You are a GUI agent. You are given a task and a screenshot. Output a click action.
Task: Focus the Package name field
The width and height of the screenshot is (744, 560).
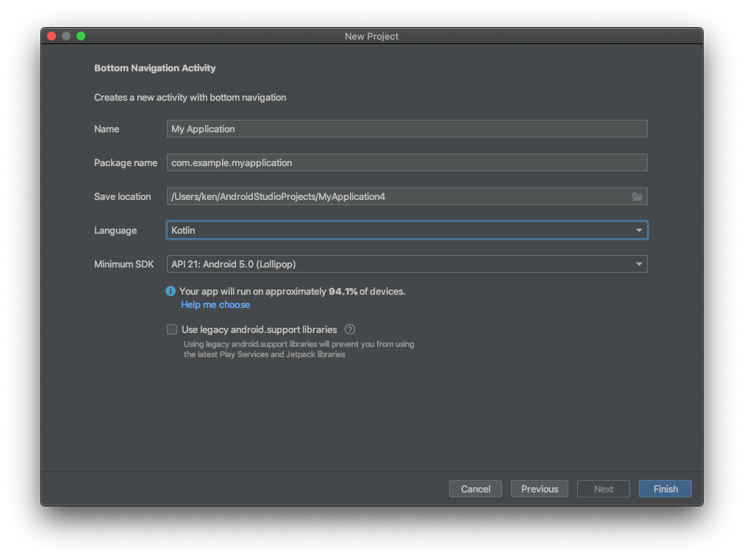click(x=407, y=163)
